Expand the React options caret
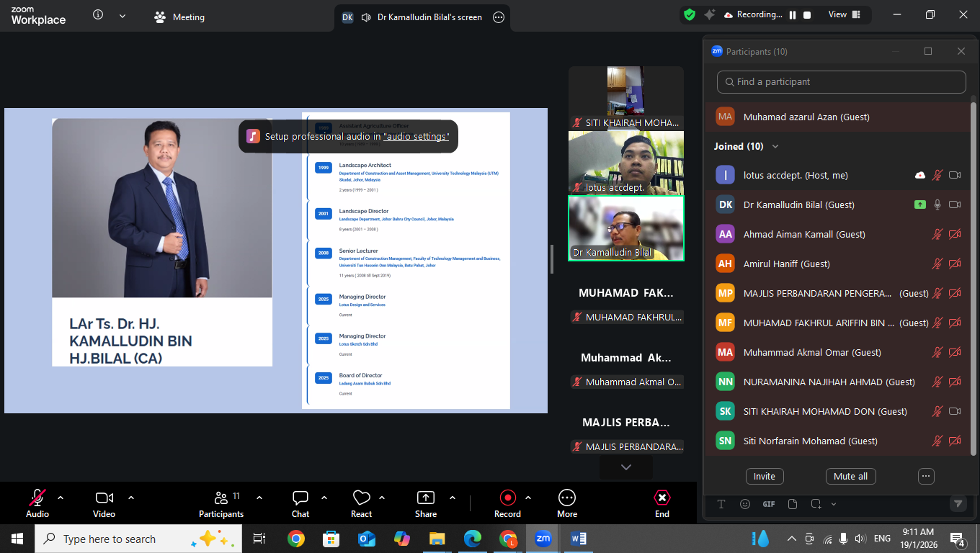This screenshot has width=980, height=553. click(382, 498)
